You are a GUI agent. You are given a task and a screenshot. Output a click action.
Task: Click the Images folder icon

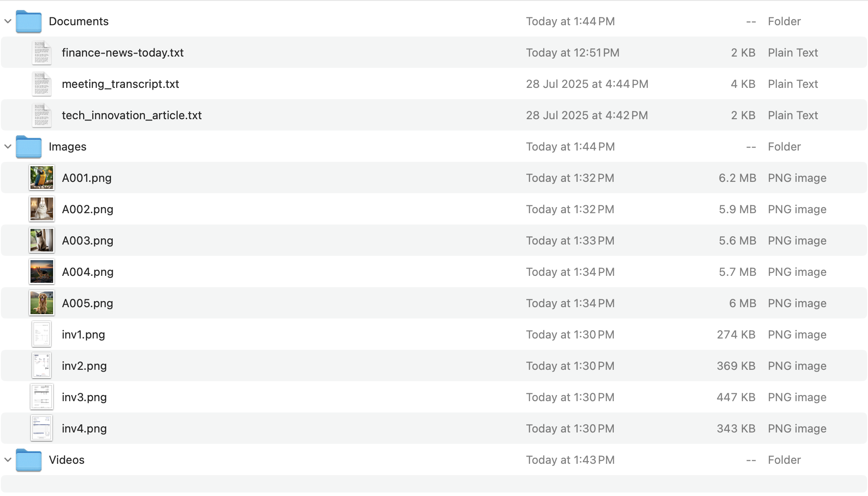(x=29, y=147)
